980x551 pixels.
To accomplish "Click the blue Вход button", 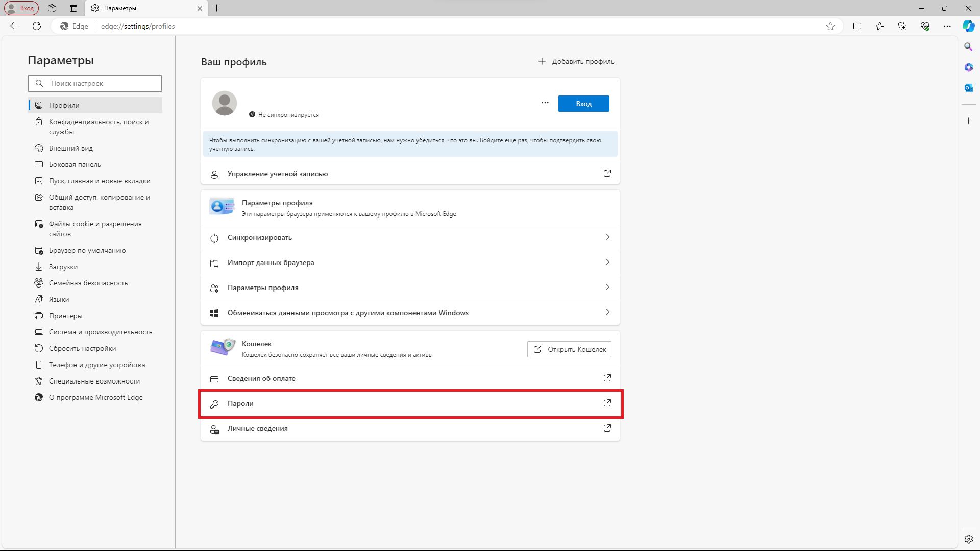I will pyautogui.click(x=583, y=104).
